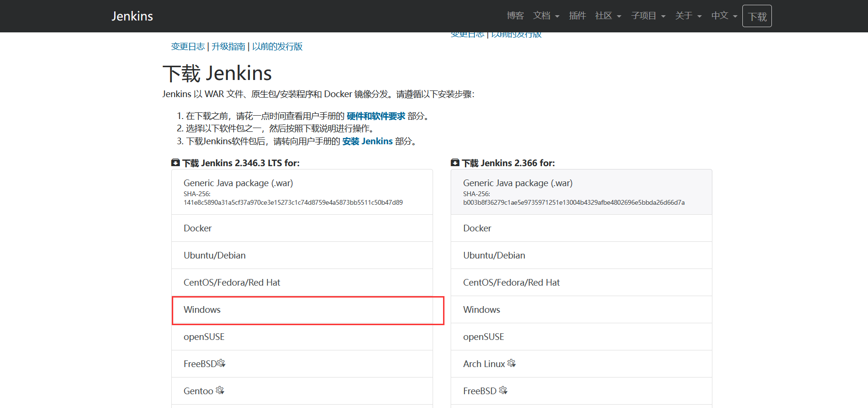The height and width of the screenshot is (408, 868).
Task: Expand the 文档 dropdown menu
Action: 546,16
